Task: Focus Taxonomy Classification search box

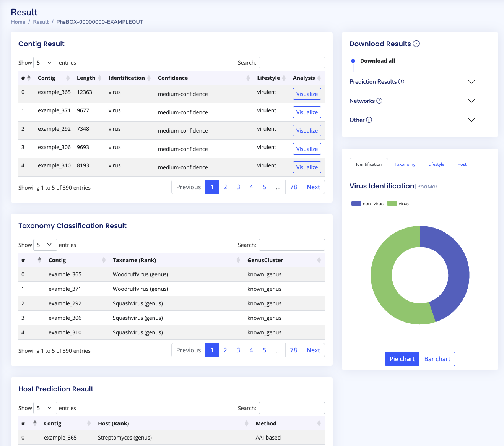Action: pos(292,245)
